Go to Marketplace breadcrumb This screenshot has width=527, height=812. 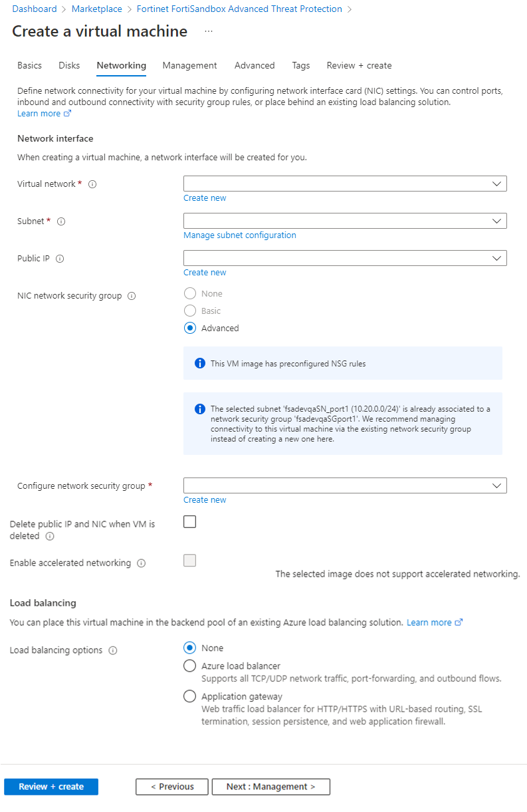pos(97,9)
